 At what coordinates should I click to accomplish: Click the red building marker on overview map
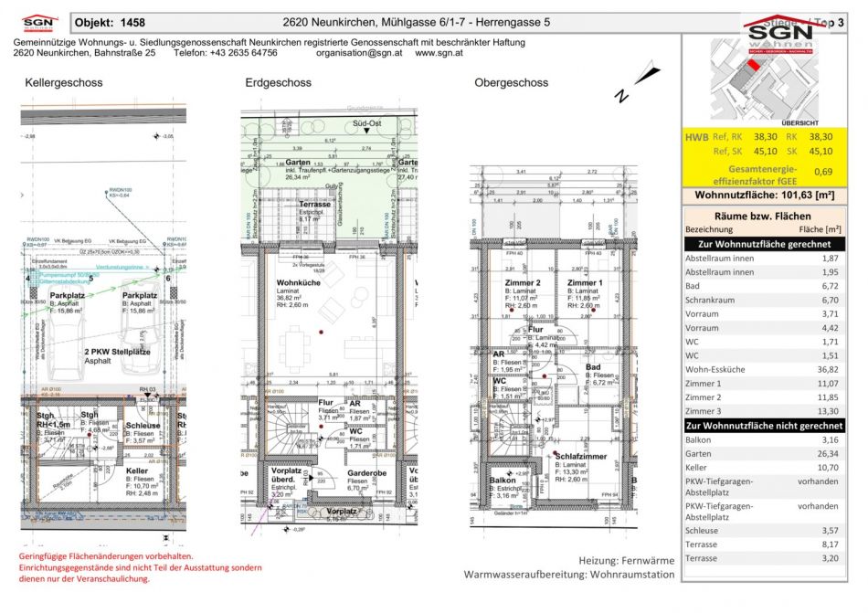tap(753, 65)
